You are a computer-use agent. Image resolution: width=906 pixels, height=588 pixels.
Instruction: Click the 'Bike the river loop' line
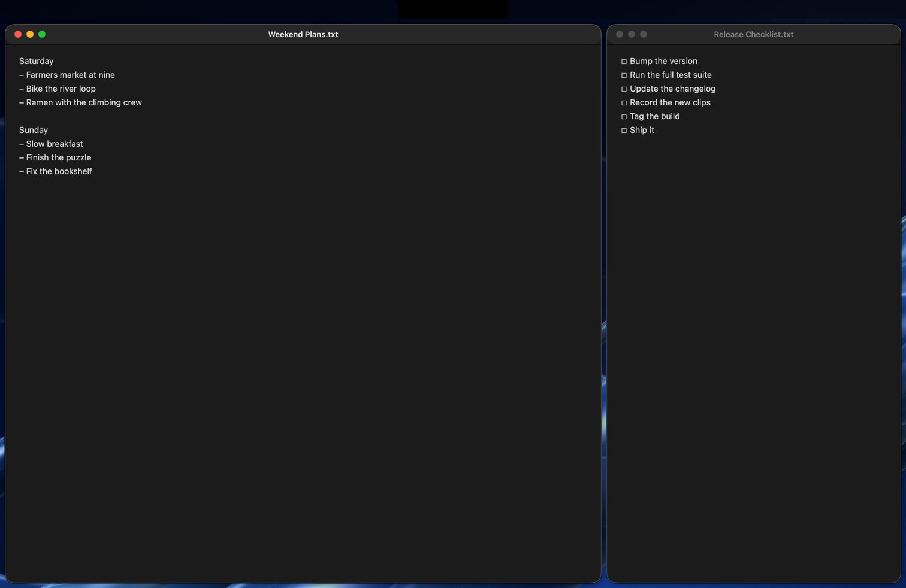tap(58, 89)
